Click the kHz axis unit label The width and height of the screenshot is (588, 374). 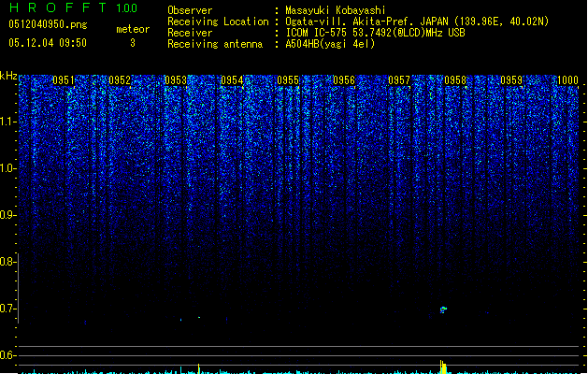tap(8, 77)
